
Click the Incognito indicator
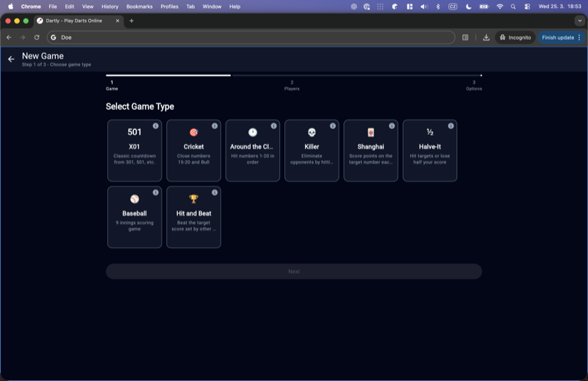(x=515, y=37)
